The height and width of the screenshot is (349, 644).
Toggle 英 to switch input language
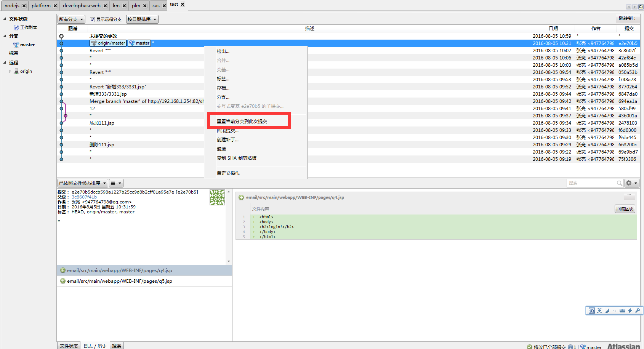[599, 311]
